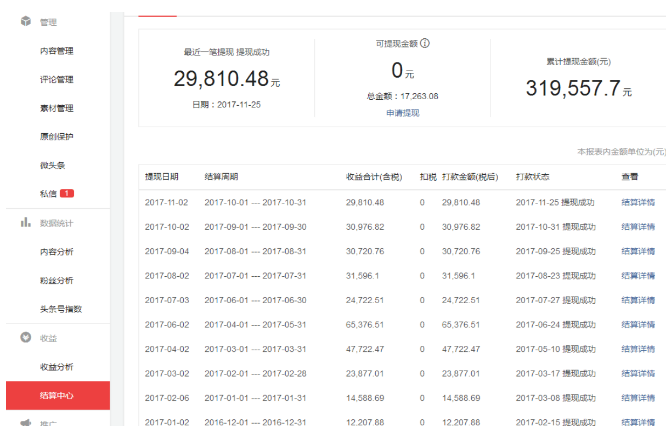666x426 pixels.
Task: Click the round icon beside 收益
Action: click(x=25, y=338)
